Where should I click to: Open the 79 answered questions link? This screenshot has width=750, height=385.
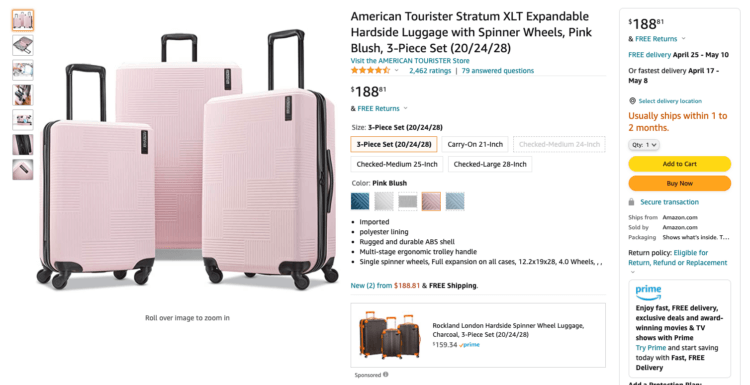[497, 71]
